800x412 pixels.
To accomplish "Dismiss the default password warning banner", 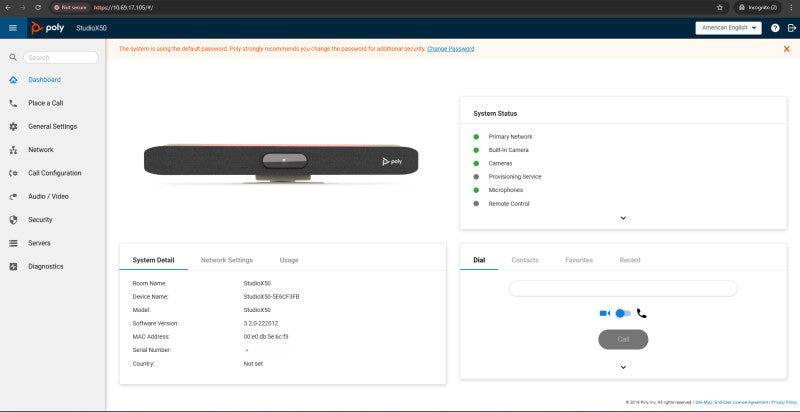I will 787,49.
